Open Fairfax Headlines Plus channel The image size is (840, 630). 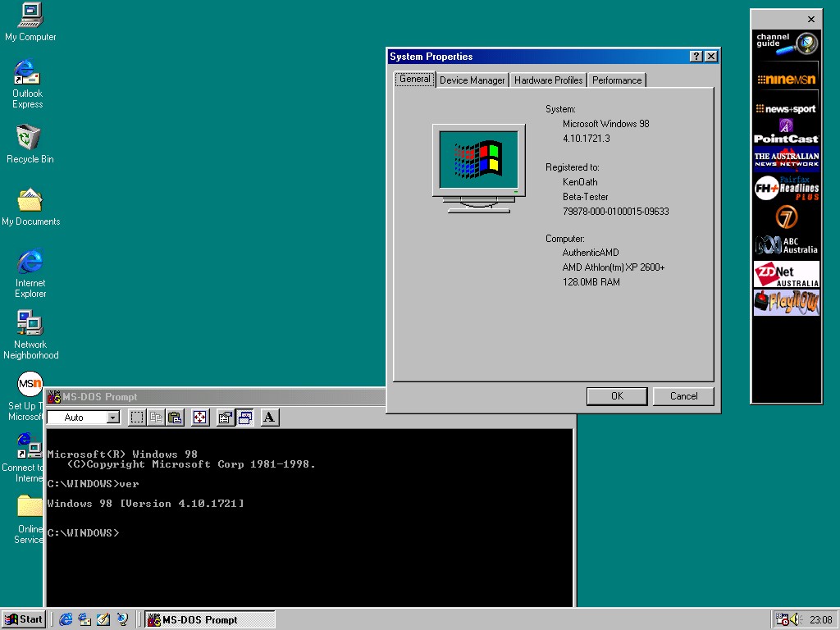[787, 188]
